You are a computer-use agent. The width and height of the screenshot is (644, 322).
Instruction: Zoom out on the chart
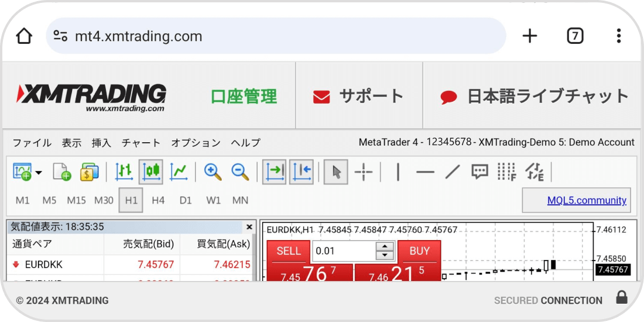click(x=240, y=172)
